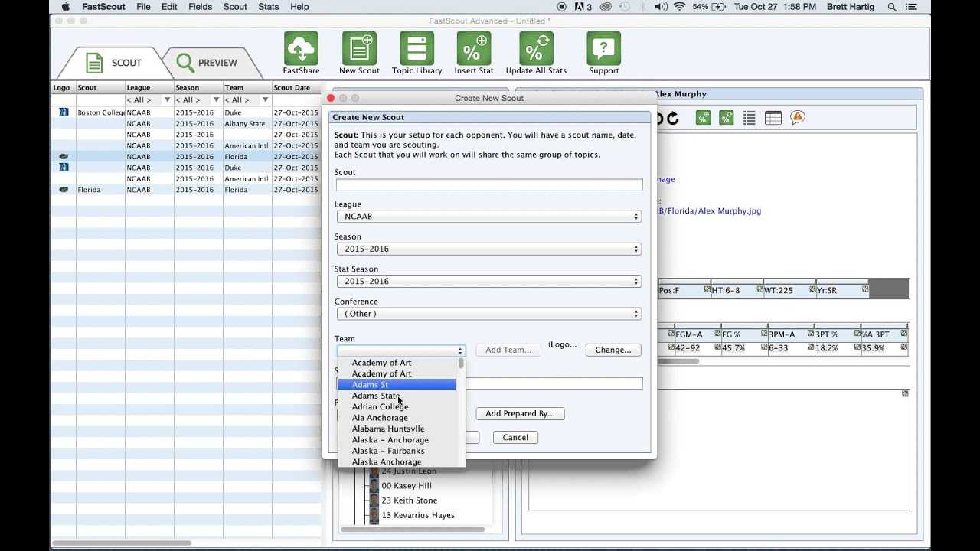Click the bulleted list icon in editor toolbar

750,118
